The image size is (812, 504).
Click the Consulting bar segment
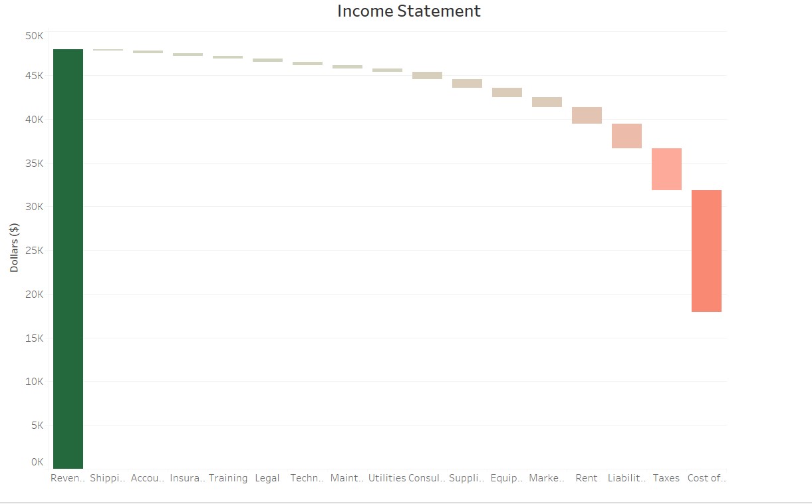[x=427, y=75]
